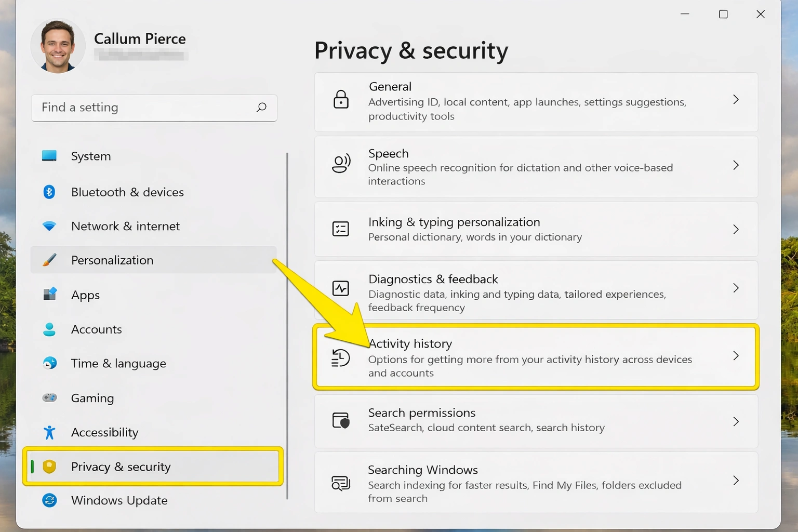Switch to the Privacy & security section
The height and width of the screenshot is (532, 798).
pos(121,467)
